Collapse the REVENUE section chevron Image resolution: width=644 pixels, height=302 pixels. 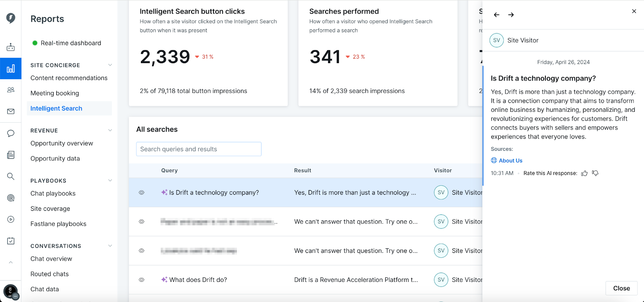(x=110, y=130)
